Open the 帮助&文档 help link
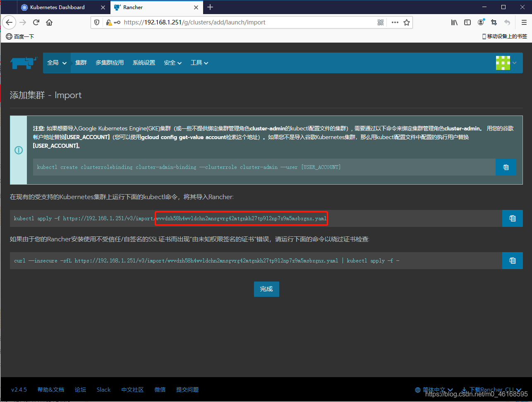Screen dimensions: 532x402 (x=51, y=390)
